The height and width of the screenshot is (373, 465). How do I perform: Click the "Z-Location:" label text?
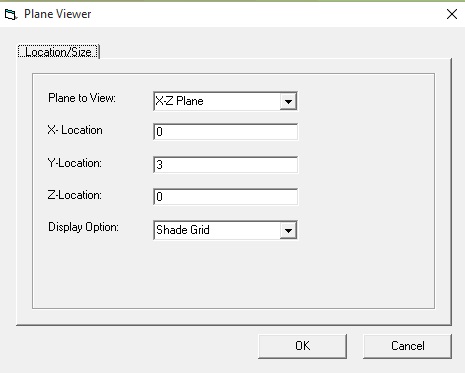click(x=75, y=195)
